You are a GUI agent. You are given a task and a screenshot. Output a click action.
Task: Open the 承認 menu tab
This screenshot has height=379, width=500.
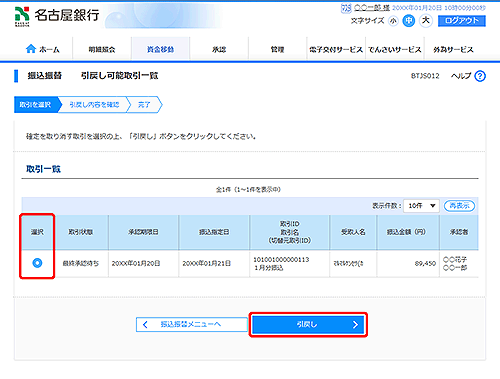click(219, 49)
